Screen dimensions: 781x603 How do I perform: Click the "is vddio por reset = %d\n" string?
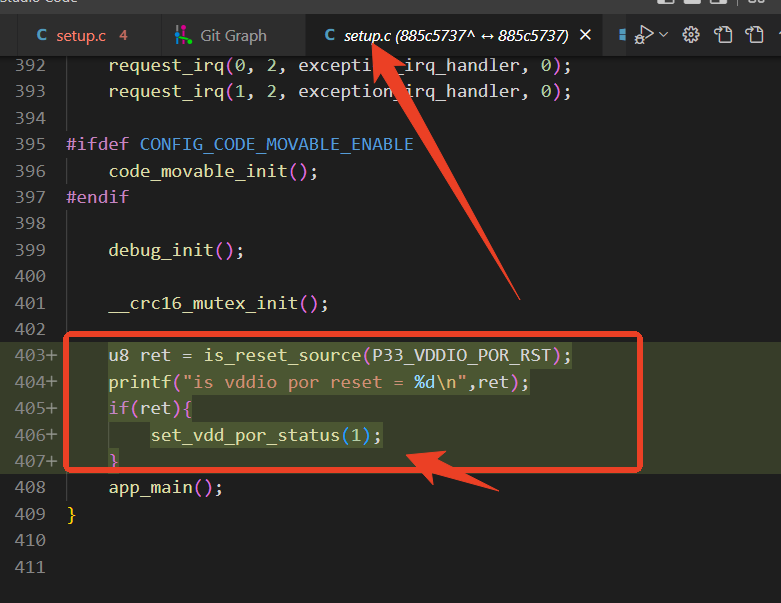(x=325, y=382)
